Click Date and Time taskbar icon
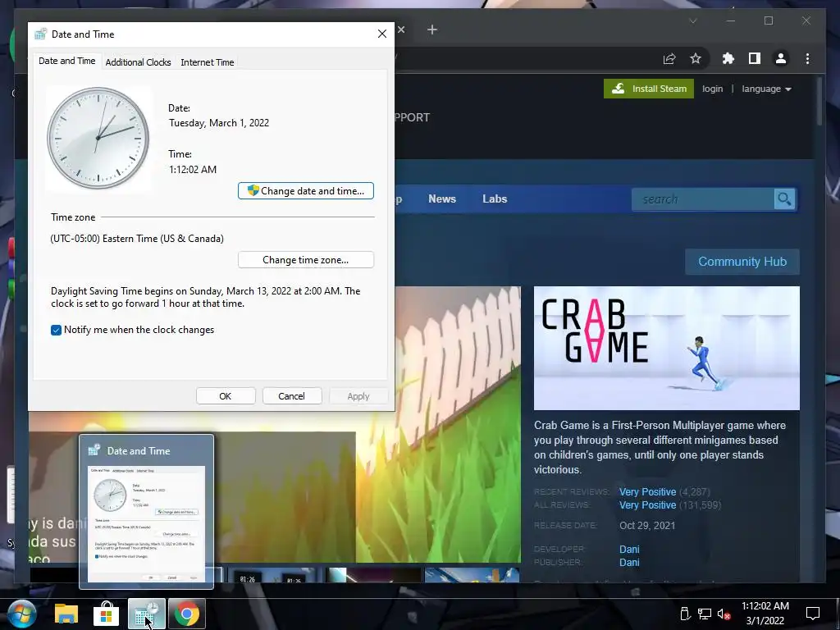 (x=146, y=614)
